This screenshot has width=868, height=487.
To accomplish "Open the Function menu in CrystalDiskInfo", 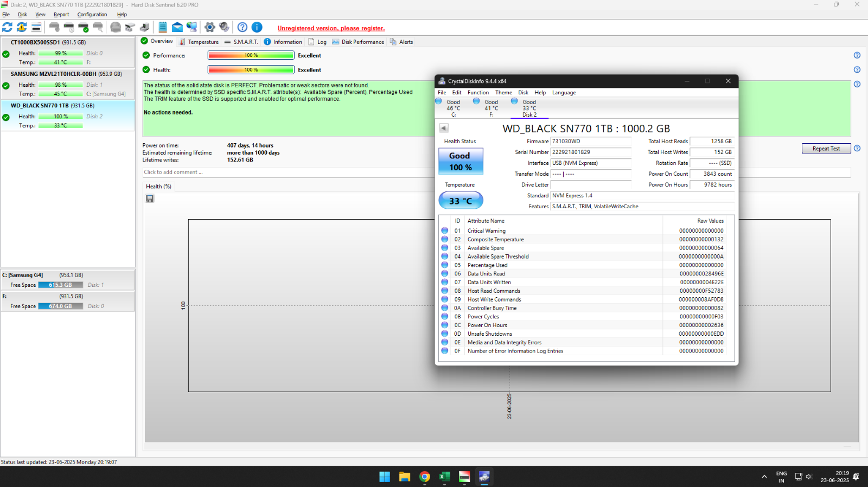I will pos(478,93).
